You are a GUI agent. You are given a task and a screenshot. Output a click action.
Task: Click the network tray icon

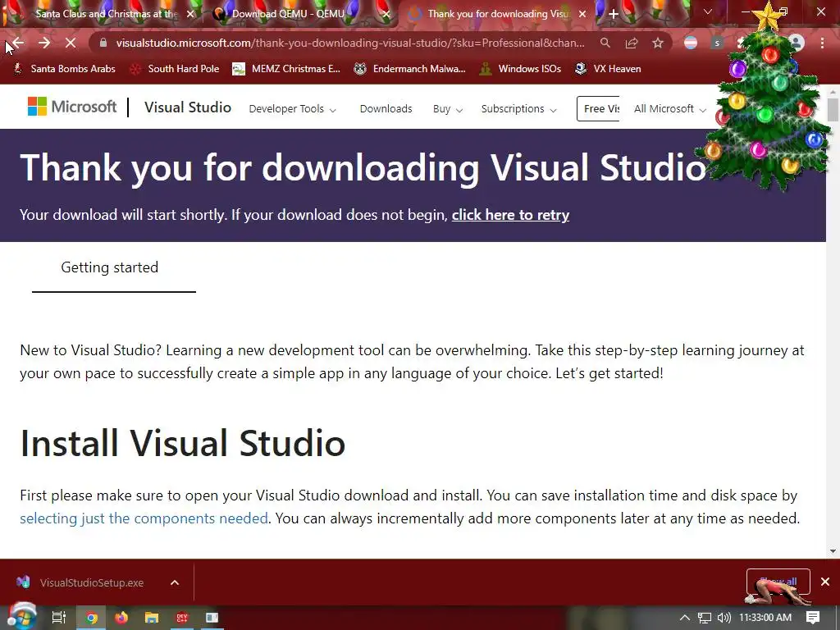705,618
